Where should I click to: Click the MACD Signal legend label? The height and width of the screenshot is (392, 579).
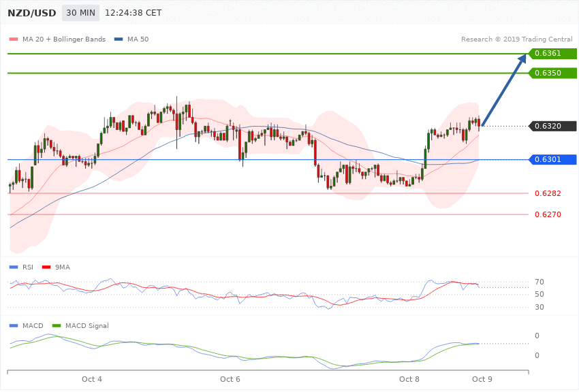87,325
